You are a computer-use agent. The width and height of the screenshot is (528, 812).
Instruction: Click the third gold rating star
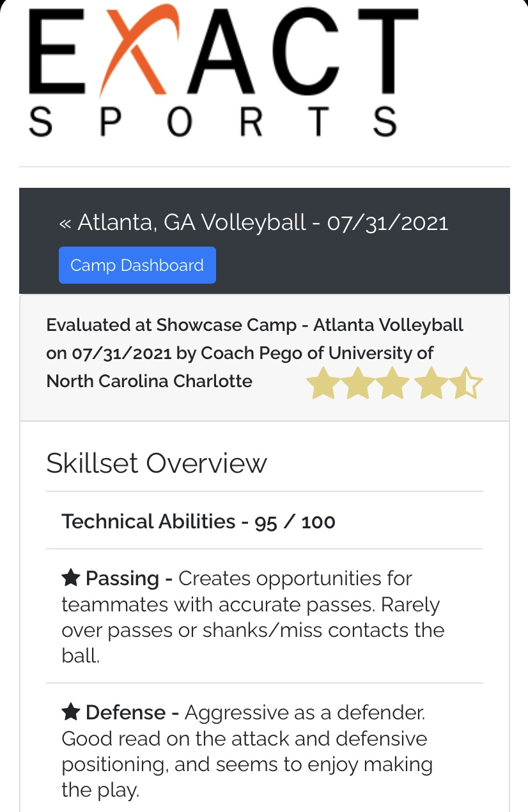point(392,383)
